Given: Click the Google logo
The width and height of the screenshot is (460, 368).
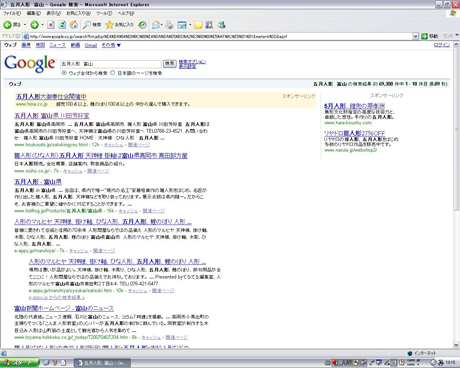Looking at the screenshot, I should pyautogui.click(x=30, y=63).
